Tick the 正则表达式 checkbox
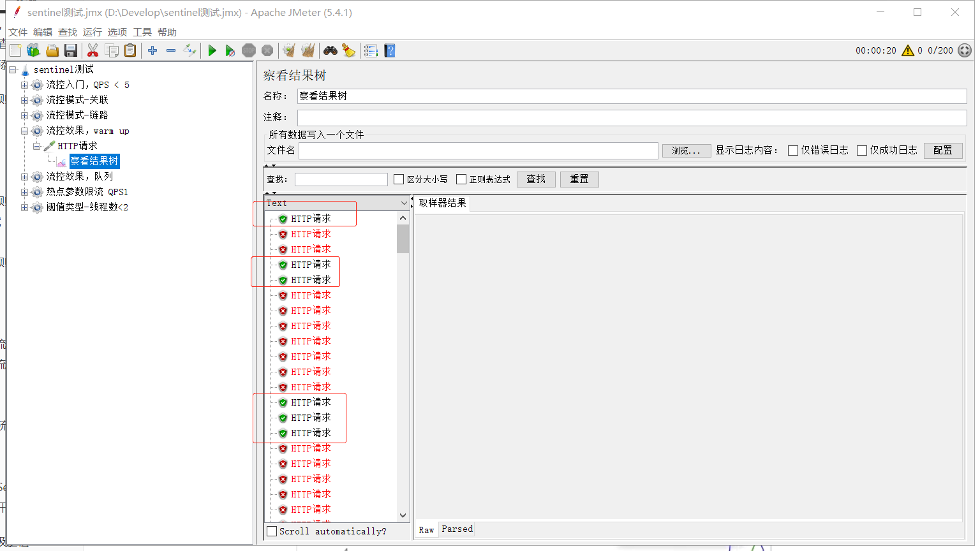 click(x=461, y=179)
